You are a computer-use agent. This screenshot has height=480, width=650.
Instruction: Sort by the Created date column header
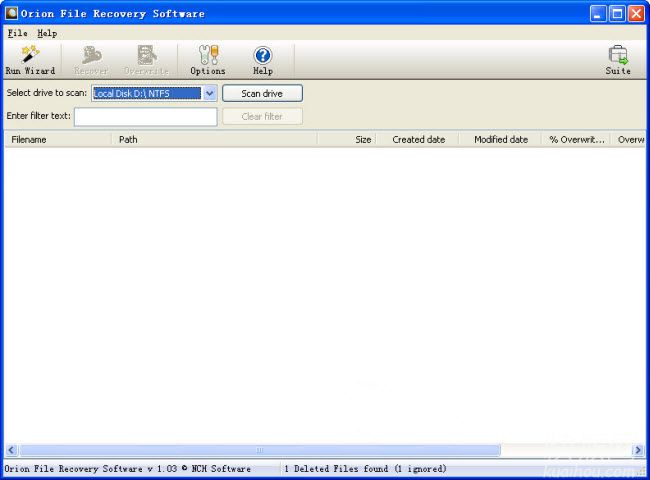[418, 140]
